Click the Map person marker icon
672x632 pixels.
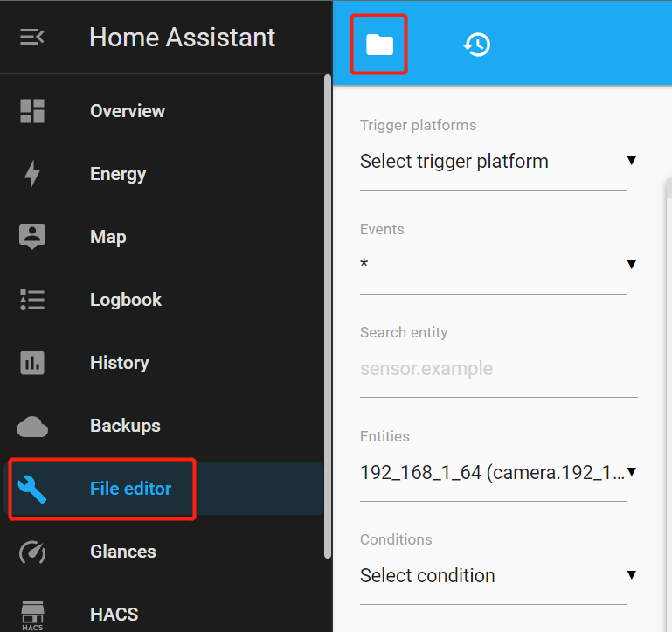point(32,237)
